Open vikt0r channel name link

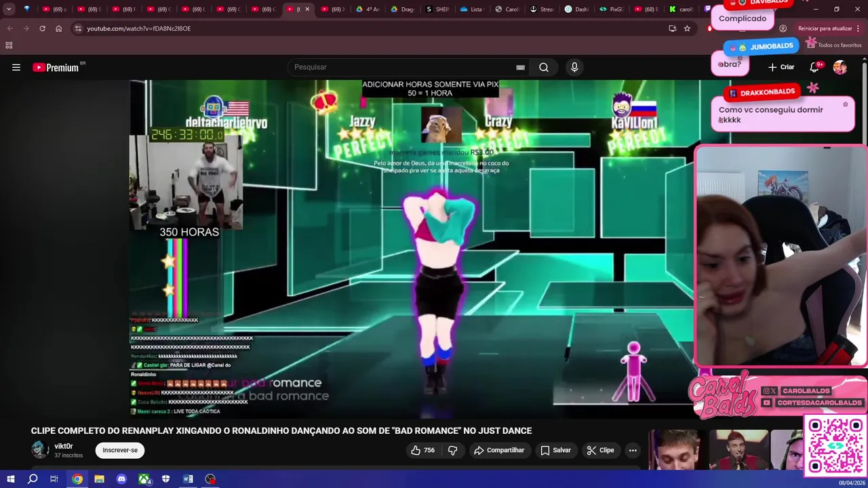tap(63, 446)
